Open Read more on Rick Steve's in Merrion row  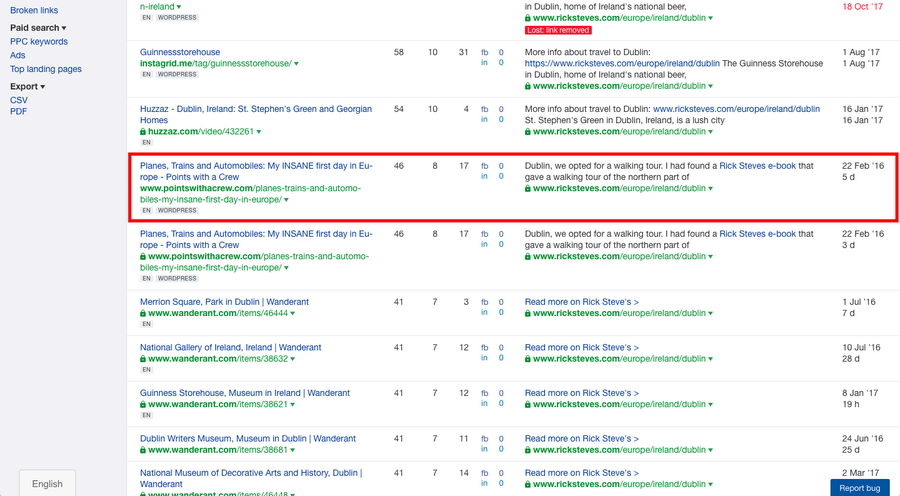(x=581, y=301)
